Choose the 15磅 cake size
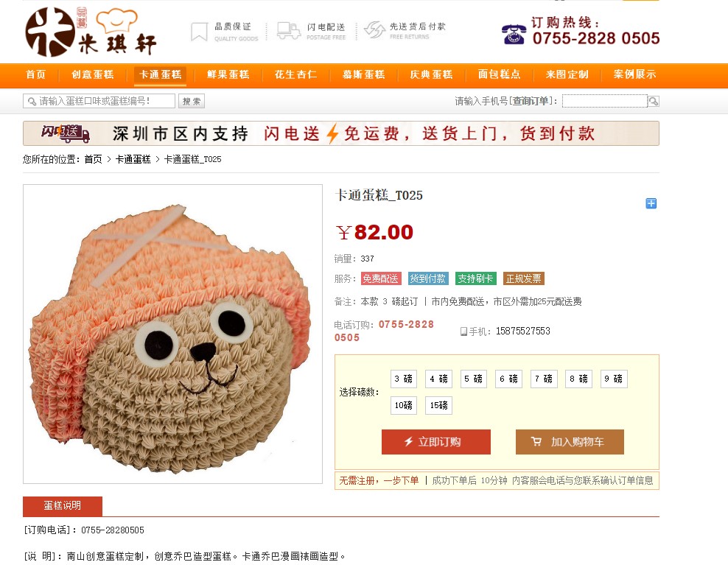 (438, 405)
